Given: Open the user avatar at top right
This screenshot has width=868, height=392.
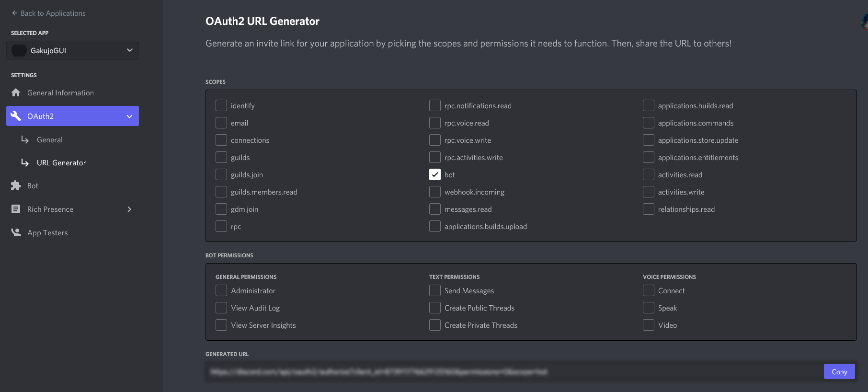Looking at the screenshot, I should (865, 22).
